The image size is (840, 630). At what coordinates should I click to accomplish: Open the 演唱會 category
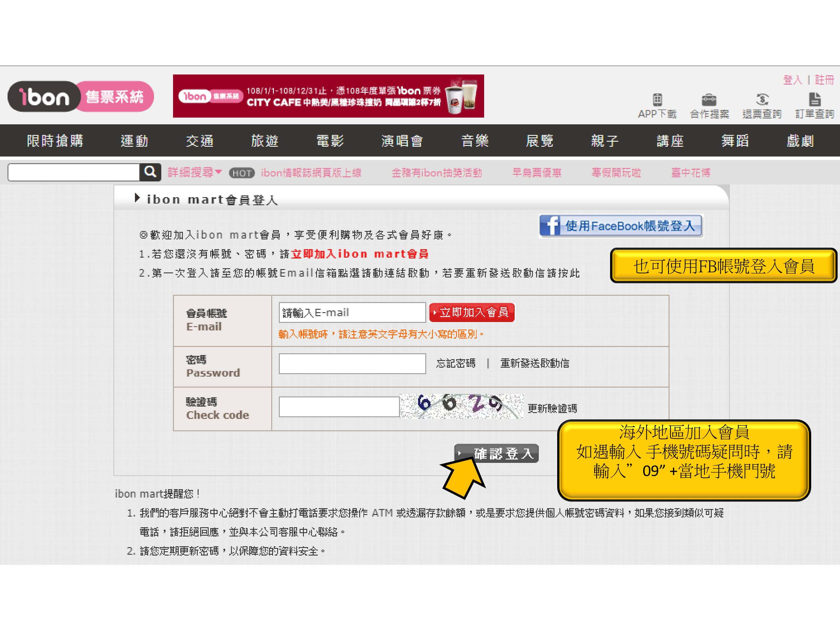[402, 141]
